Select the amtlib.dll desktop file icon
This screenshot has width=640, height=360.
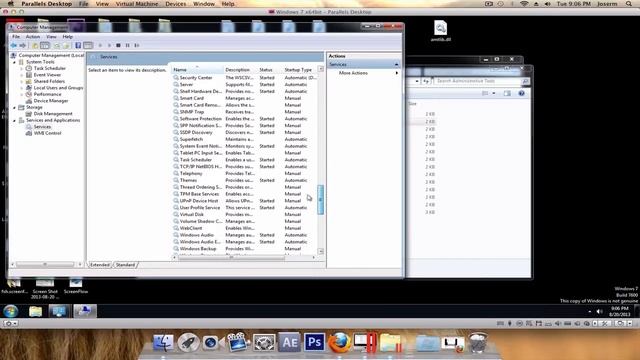tap(440, 31)
